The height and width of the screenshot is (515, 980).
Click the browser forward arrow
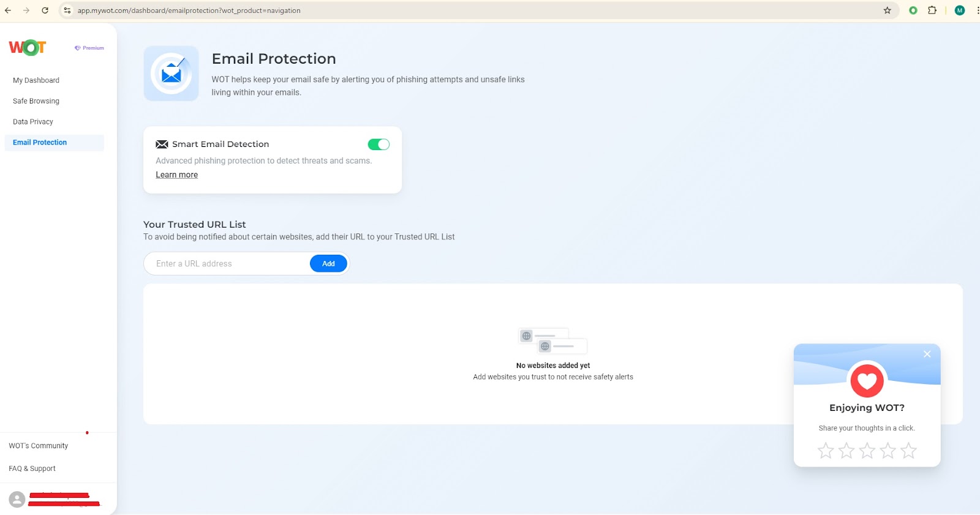(x=26, y=10)
